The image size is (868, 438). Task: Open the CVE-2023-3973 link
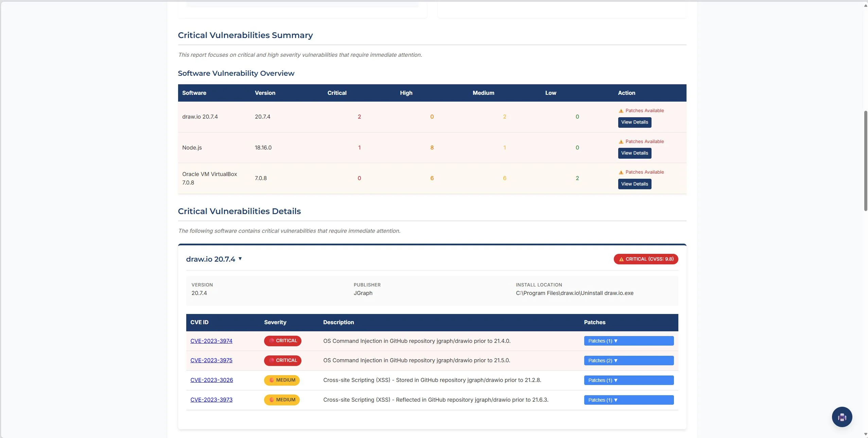[211, 400]
